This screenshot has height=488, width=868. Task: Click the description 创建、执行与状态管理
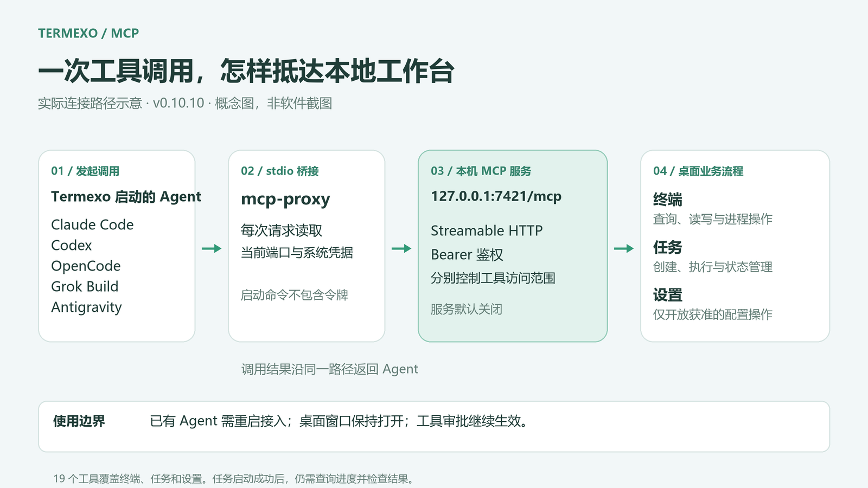(713, 267)
